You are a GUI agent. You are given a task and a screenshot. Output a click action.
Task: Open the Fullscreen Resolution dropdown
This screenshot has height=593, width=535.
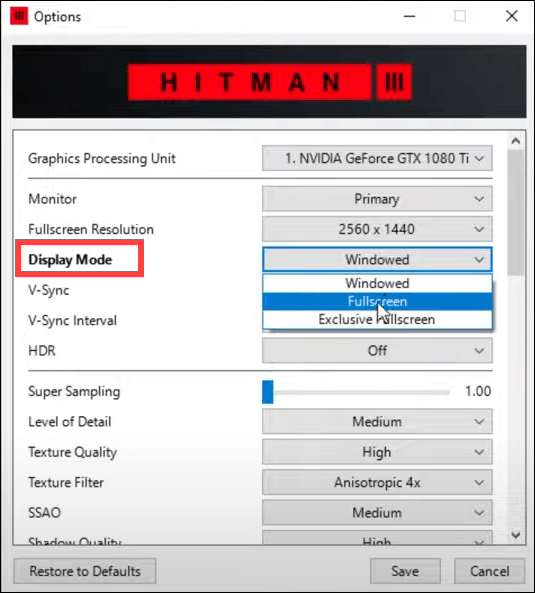click(377, 229)
